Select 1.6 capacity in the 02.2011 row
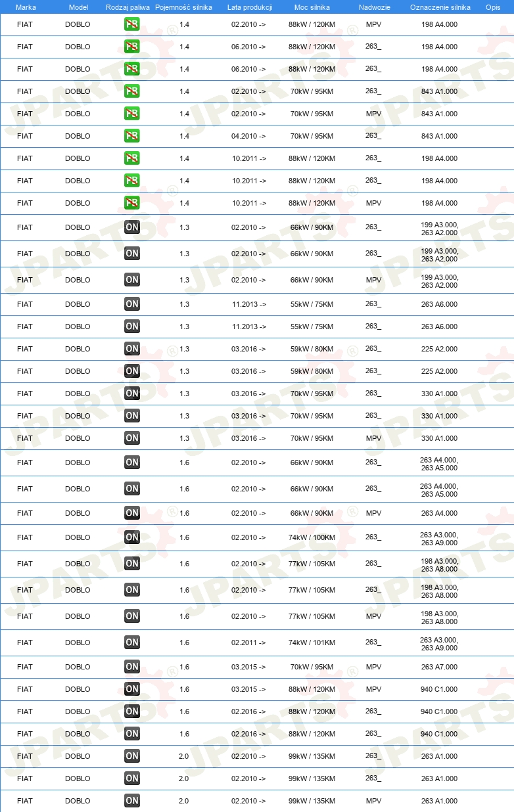Viewport: 514px width, 812px height. point(184,643)
